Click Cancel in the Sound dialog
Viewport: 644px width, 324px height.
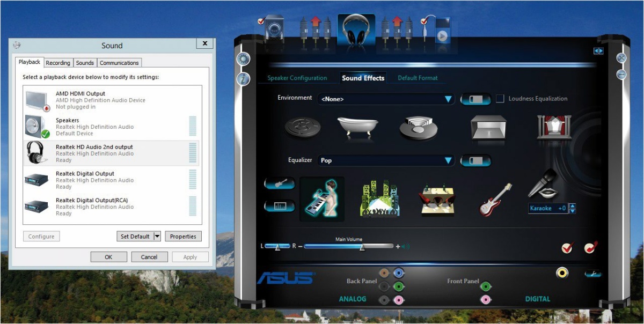149,257
